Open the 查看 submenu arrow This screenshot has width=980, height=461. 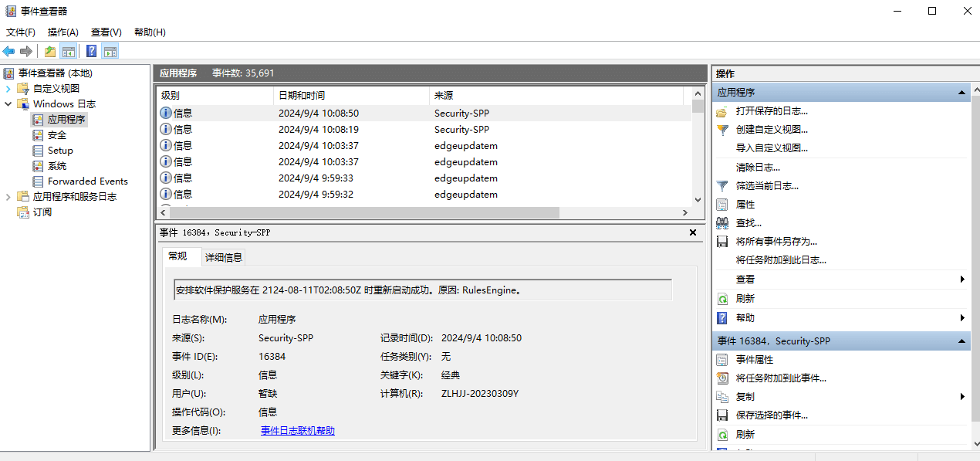[962, 279]
